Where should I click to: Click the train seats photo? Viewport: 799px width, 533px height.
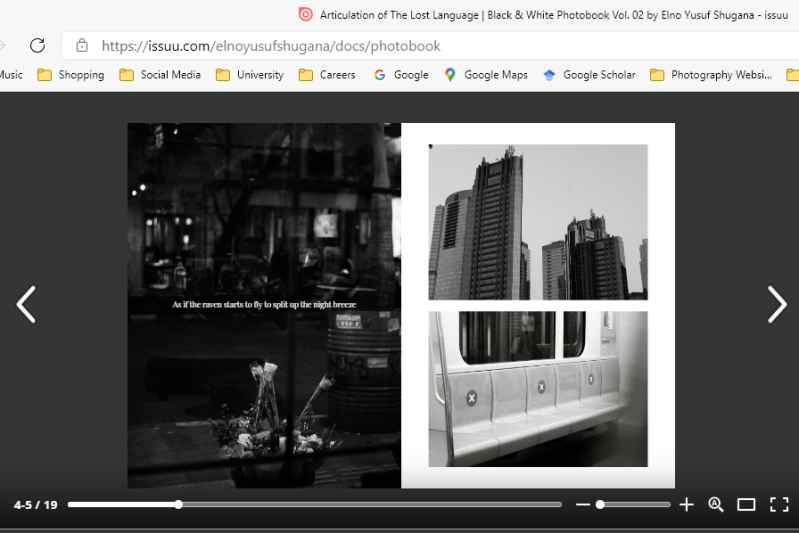click(x=538, y=389)
